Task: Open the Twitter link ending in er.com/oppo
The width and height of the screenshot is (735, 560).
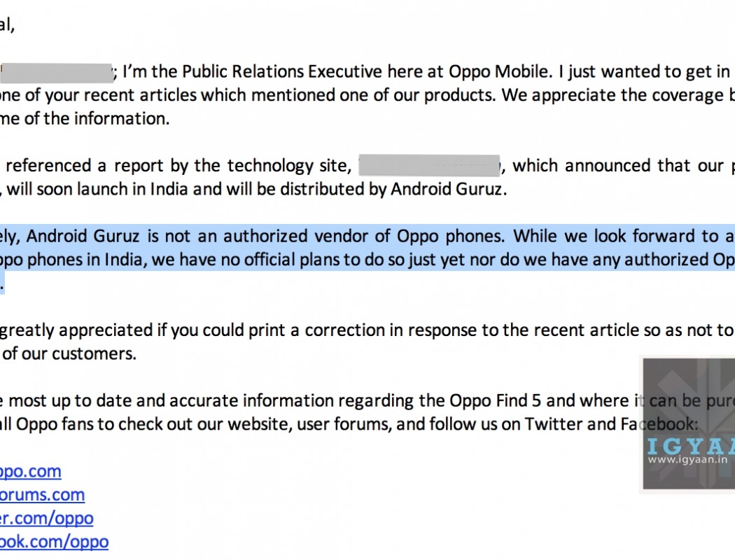Action: 46,518
